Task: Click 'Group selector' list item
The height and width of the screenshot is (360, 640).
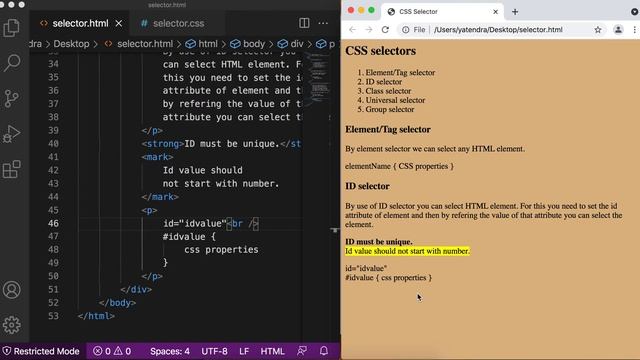Action: click(390, 109)
